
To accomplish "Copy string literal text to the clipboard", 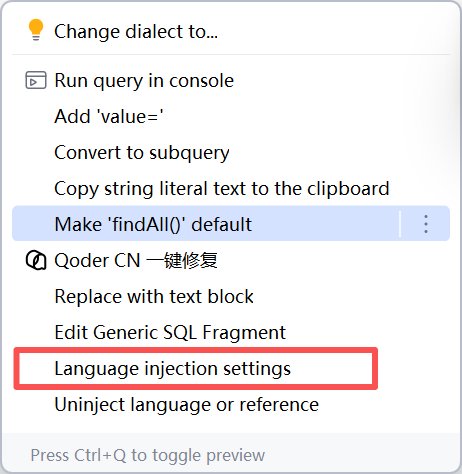I will point(222,189).
